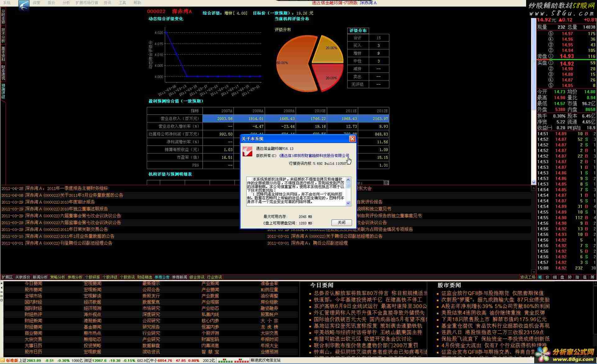Click the 营业总收入 2007A cell 2003.56
Image resolution: width=597 pixels, height=364 pixels.
(x=218, y=118)
